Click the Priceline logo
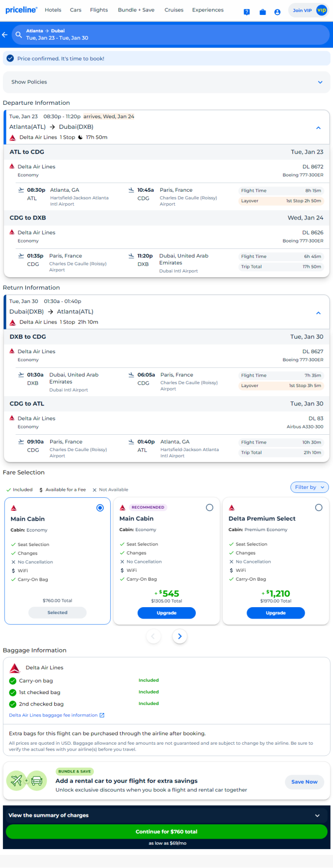333x868 pixels. pos(21,10)
